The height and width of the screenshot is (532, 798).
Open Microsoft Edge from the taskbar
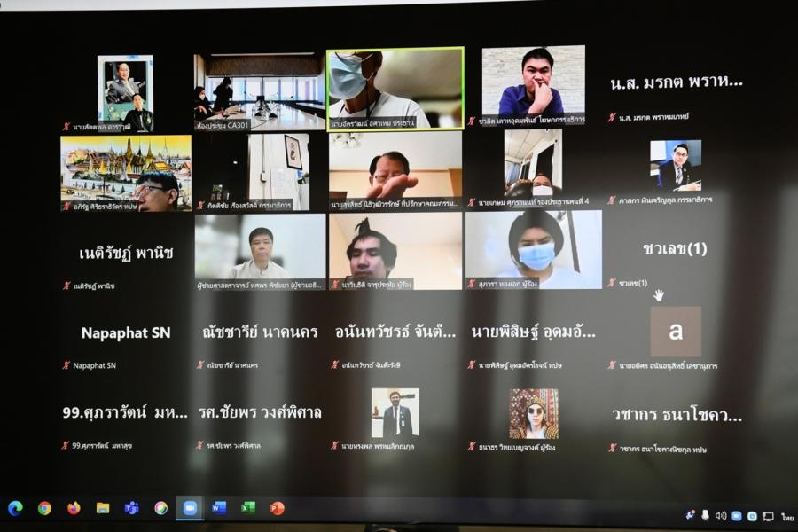[x=15, y=508]
